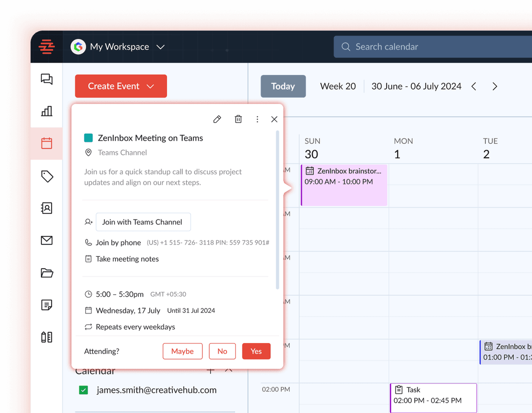
Task: Click the Wednesday, 17 July date text
Action: [x=128, y=310]
